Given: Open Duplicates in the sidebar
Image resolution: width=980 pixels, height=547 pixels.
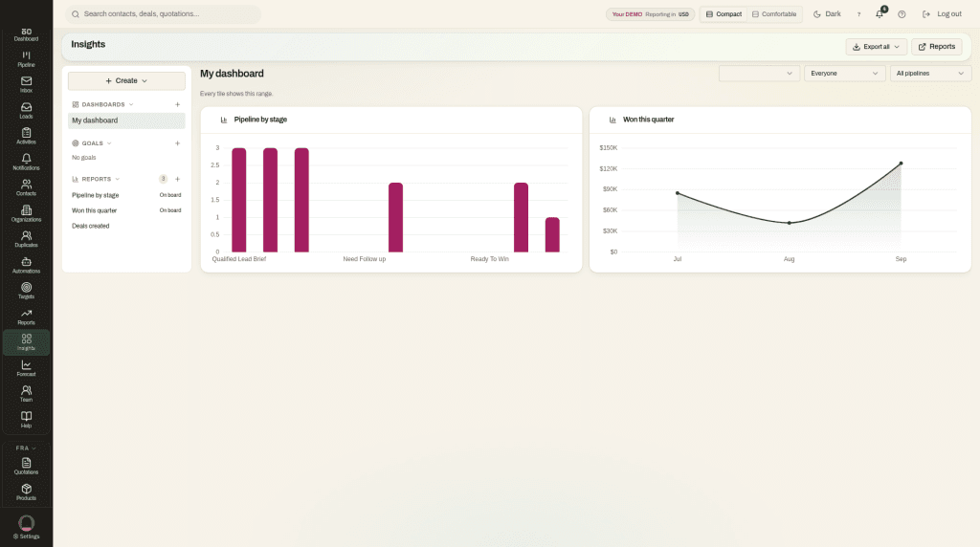Looking at the screenshot, I should pyautogui.click(x=26, y=240).
